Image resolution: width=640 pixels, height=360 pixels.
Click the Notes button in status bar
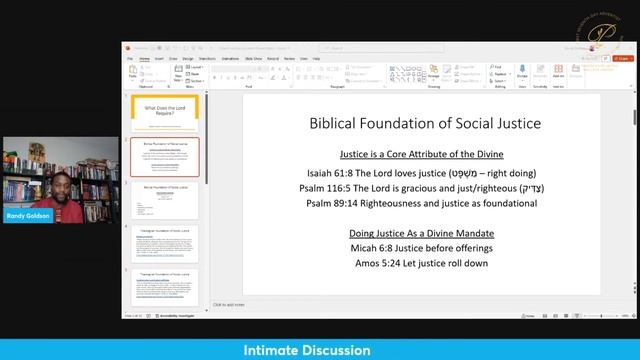[x=528, y=316]
